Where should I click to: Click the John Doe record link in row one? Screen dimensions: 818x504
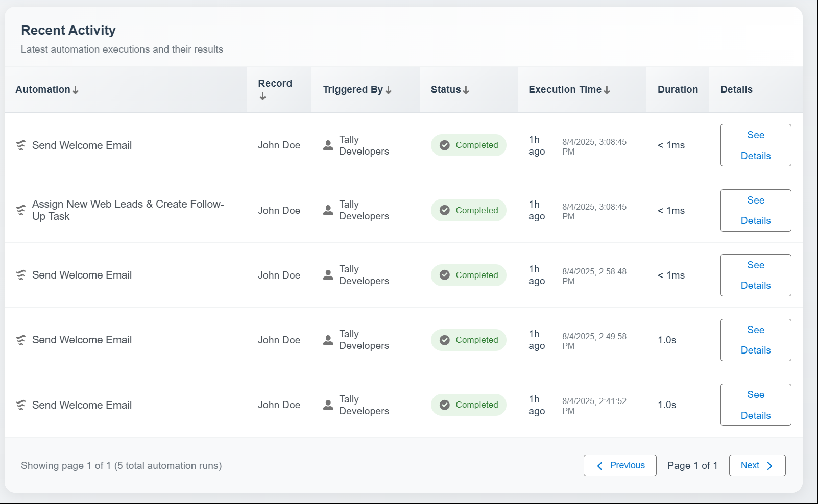coord(279,145)
